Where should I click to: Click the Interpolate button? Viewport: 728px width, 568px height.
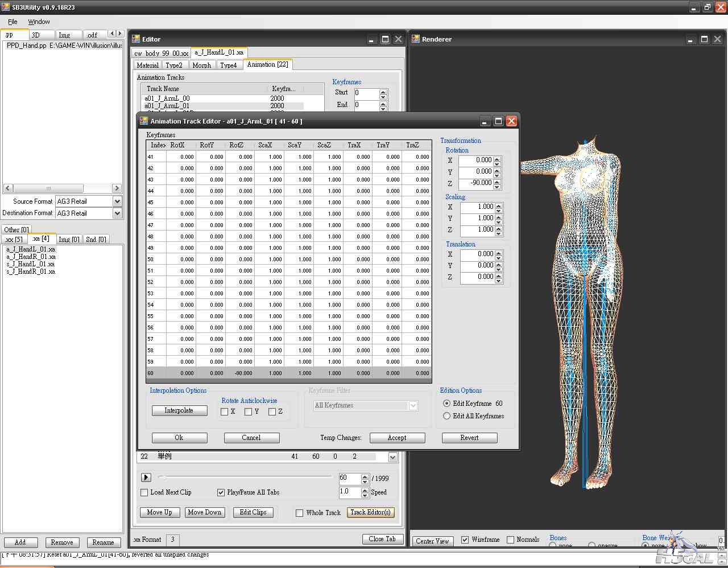pyautogui.click(x=179, y=410)
